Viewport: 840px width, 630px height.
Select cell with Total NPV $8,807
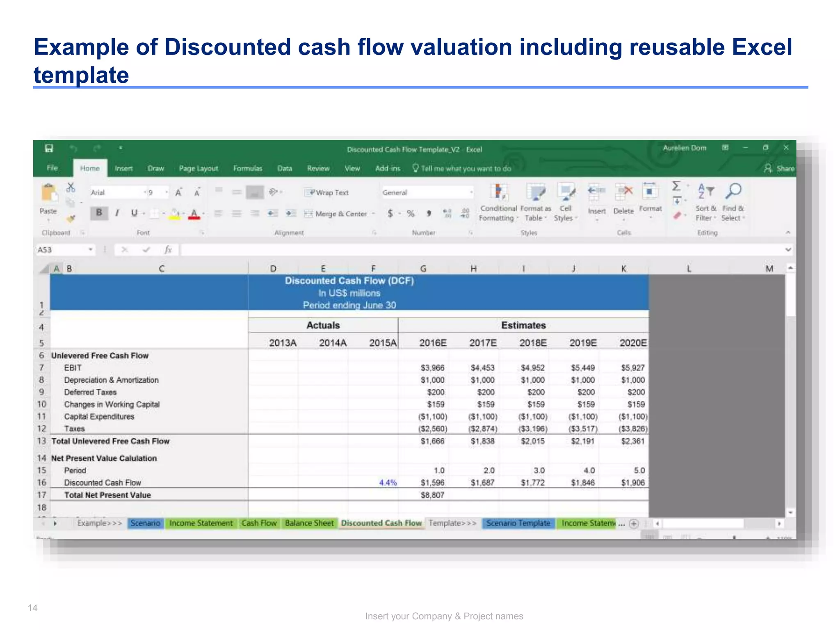tap(424, 495)
